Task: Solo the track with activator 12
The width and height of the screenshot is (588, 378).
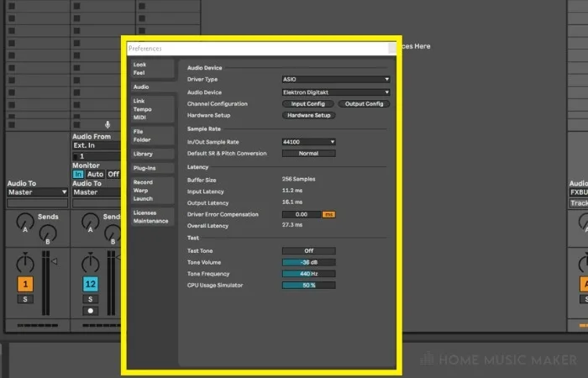Action: pos(91,299)
